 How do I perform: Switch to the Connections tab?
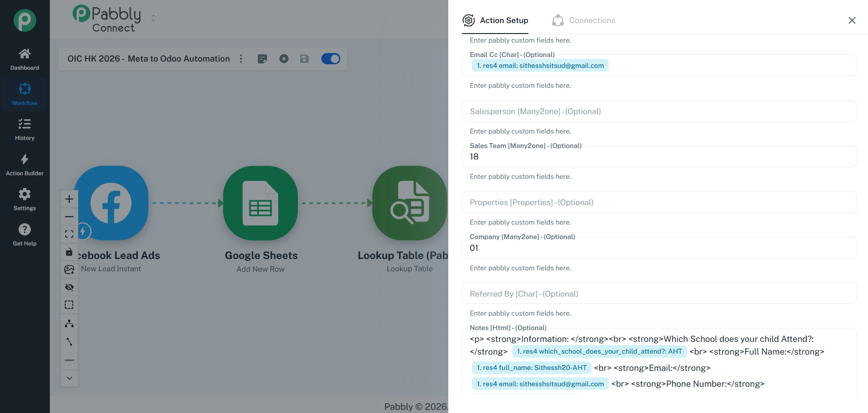583,20
